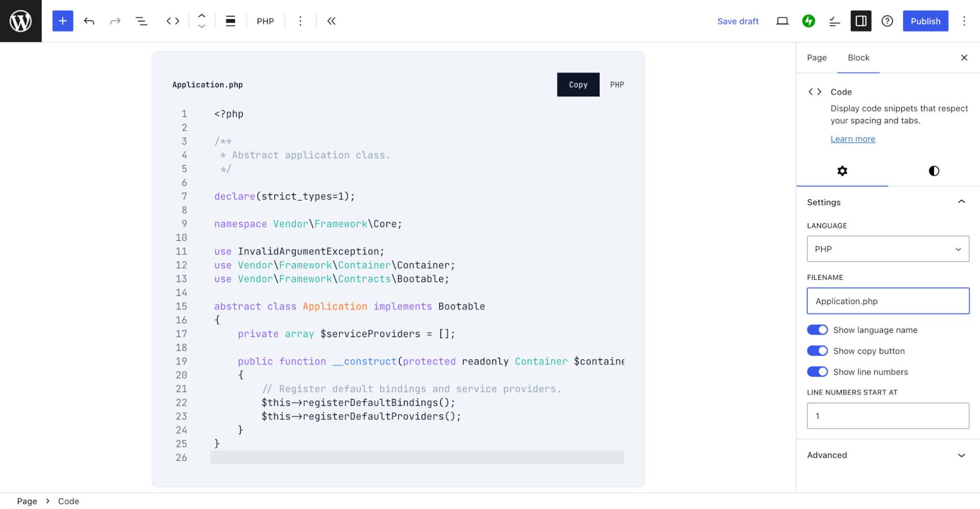Viewport: 980px width, 509px height.
Task: Open the block inserter
Action: (x=62, y=21)
